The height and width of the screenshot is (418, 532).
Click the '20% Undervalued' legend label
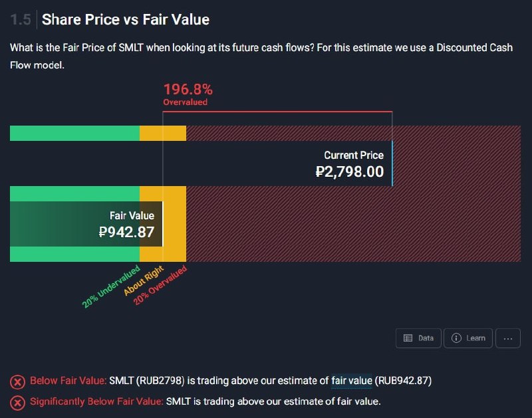coord(111,286)
